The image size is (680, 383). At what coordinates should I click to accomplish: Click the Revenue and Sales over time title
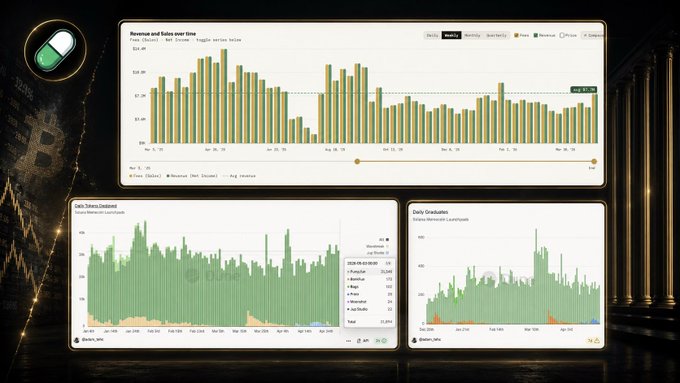(163, 33)
